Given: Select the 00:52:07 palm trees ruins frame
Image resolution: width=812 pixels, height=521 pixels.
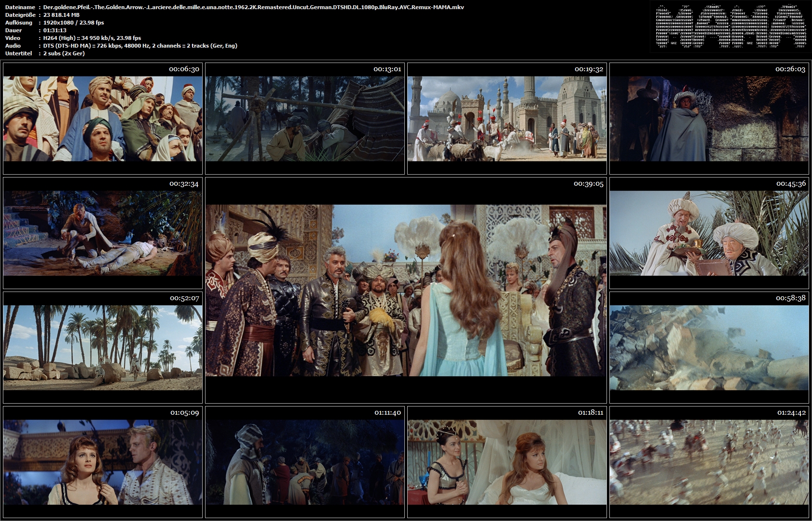Looking at the screenshot, I should [x=103, y=347].
